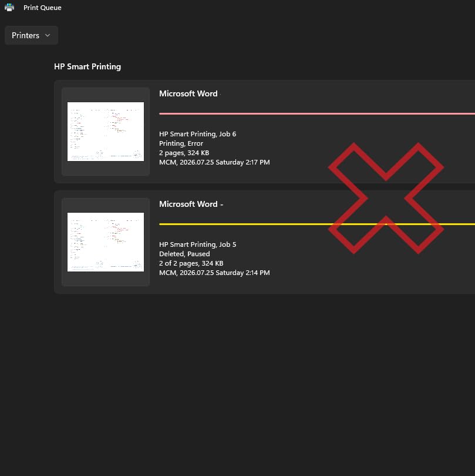Click the Job 6 Microsoft Word title
This screenshot has width=475, height=476.
pyautogui.click(x=188, y=93)
